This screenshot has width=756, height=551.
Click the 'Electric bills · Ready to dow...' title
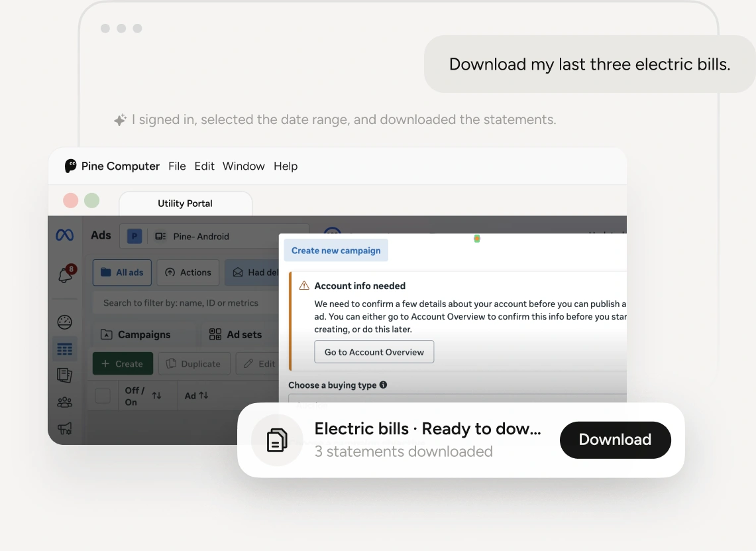(427, 428)
